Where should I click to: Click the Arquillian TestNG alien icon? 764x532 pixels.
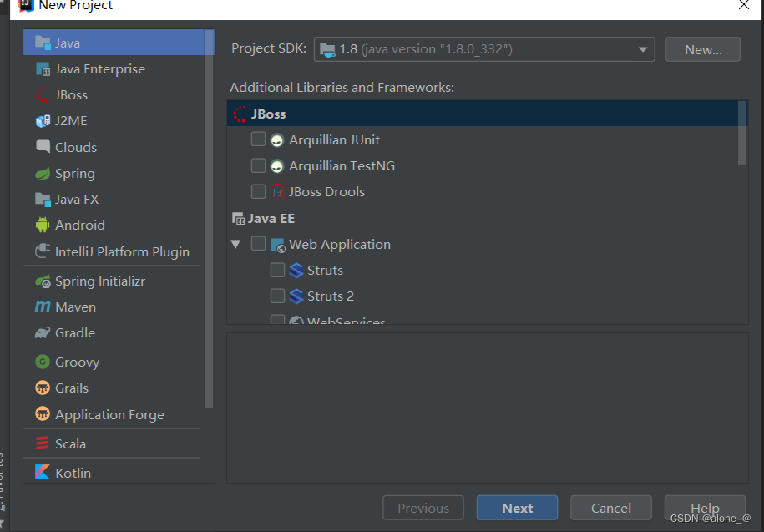point(276,166)
